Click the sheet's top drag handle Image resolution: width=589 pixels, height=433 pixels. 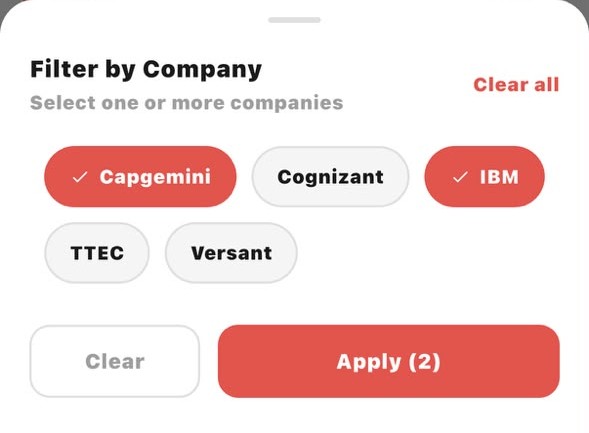pos(294,20)
